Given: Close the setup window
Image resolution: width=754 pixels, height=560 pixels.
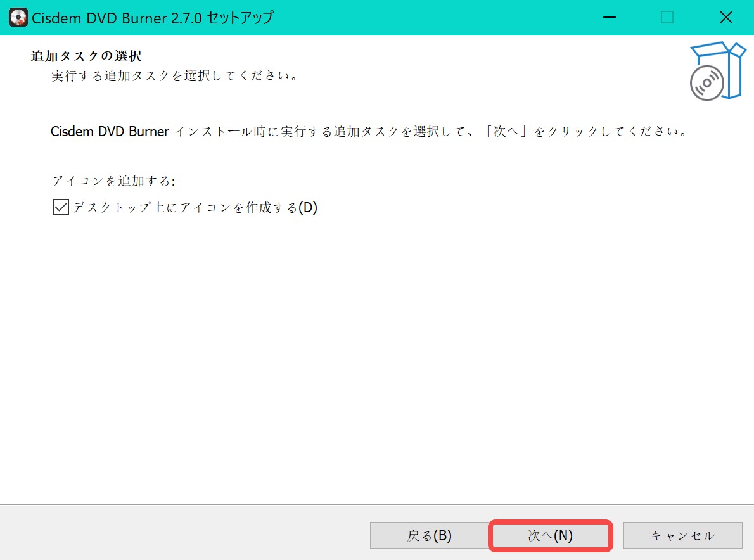Looking at the screenshot, I should (725, 18).
